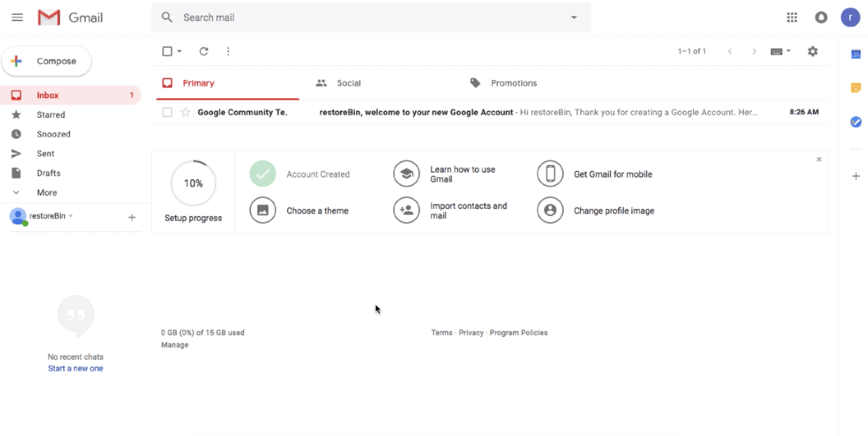Open search options dropdown arrow
Screen dimensions: 868x436
tap(574, 17)
